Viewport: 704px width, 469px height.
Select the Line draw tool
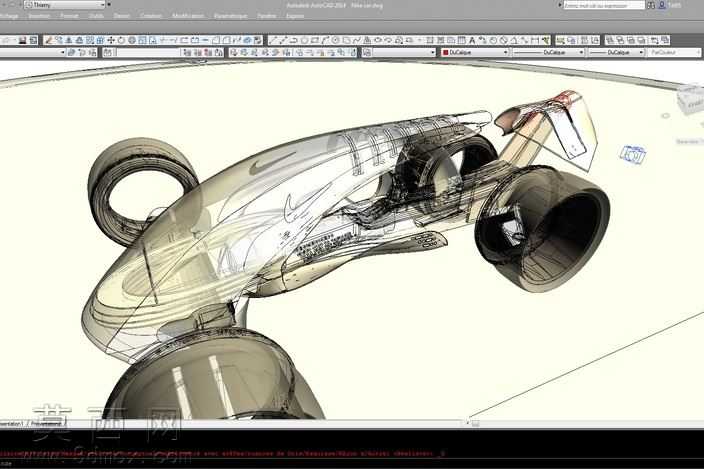(273, 40)
